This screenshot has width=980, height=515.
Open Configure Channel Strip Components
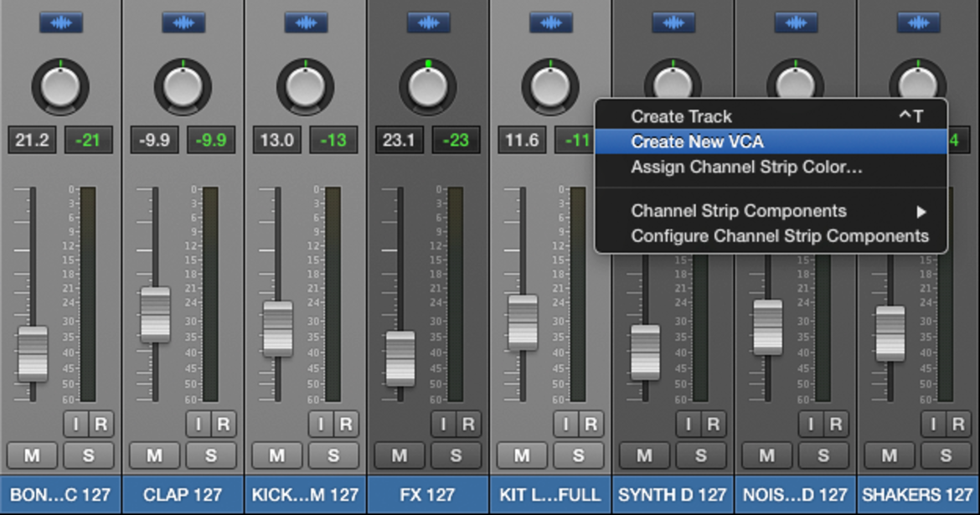pyautogui.click(x=771, y=236)
